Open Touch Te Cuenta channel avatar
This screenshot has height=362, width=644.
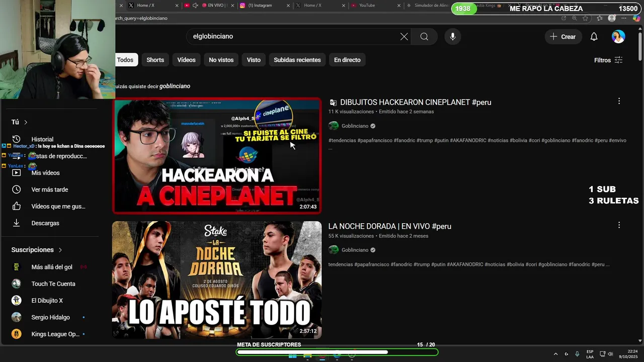(17, 284)
